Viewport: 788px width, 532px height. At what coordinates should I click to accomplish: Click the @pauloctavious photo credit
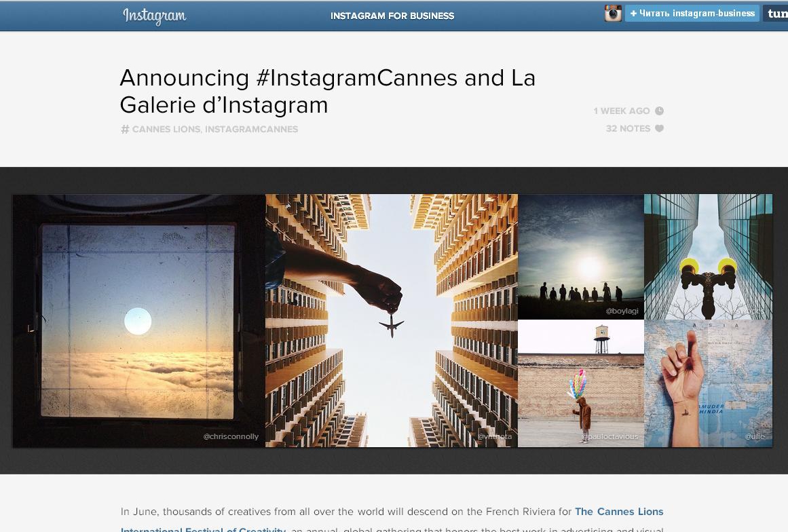(609, 436)
